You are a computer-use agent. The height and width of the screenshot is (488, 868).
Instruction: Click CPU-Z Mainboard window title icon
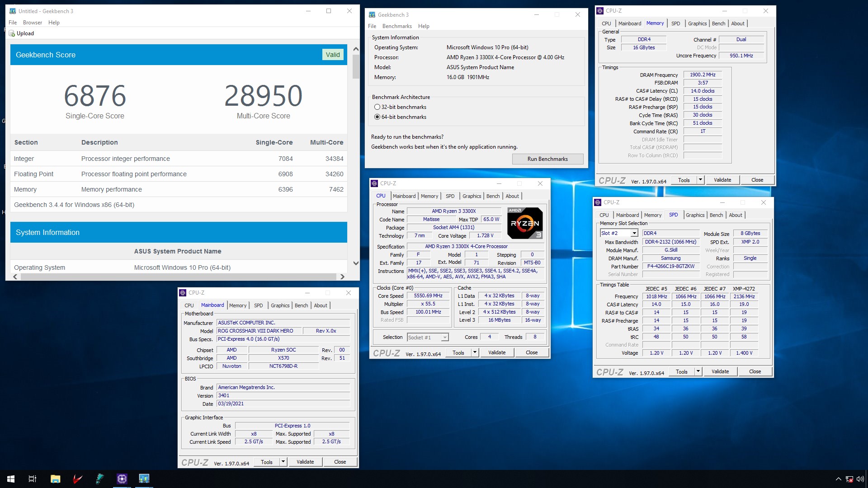tap(183, 293)
